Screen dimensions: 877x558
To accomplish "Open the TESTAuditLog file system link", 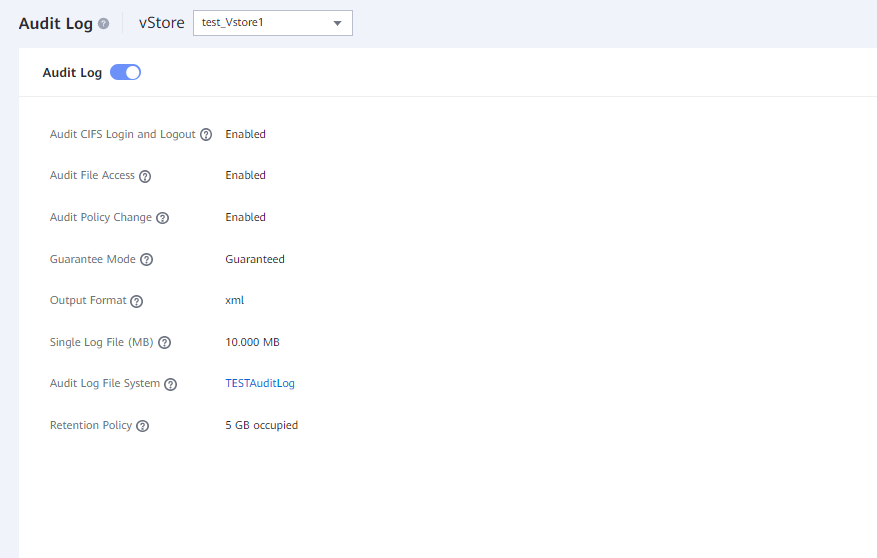I will click(260, 383).
